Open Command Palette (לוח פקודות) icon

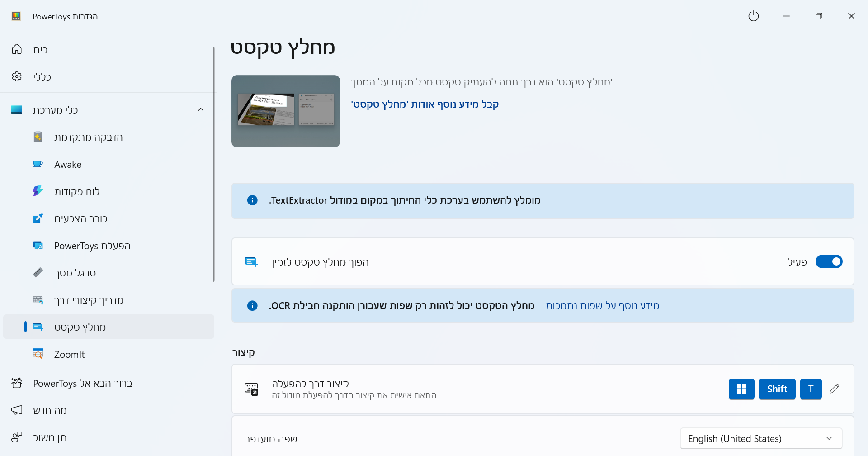38,191
